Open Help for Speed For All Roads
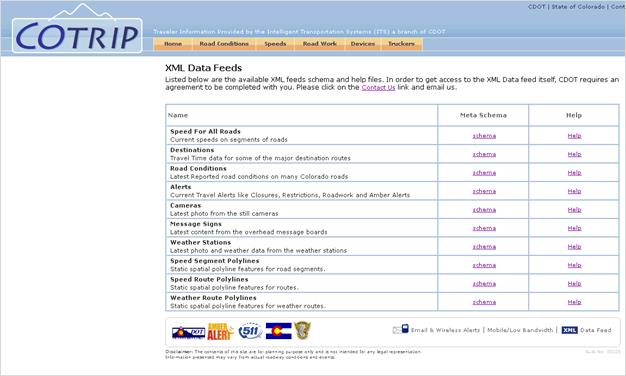 574,136
